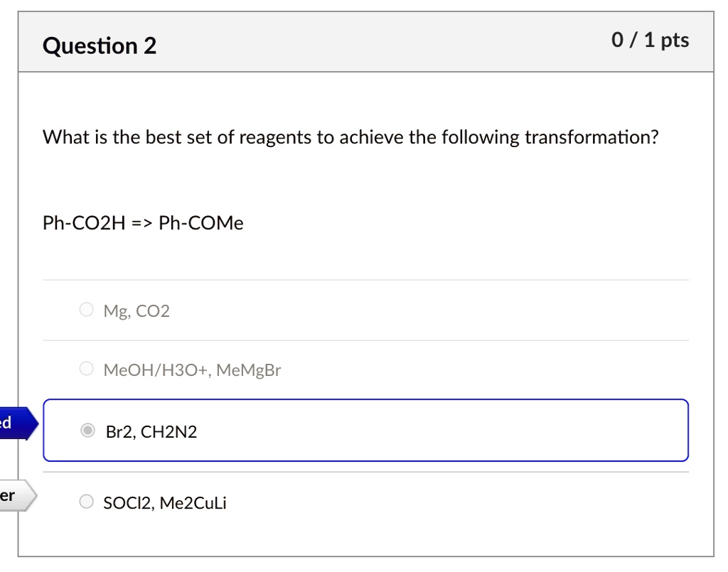Choose the MeOH/H3O+, MeMgBr radio option

point(86,369)
